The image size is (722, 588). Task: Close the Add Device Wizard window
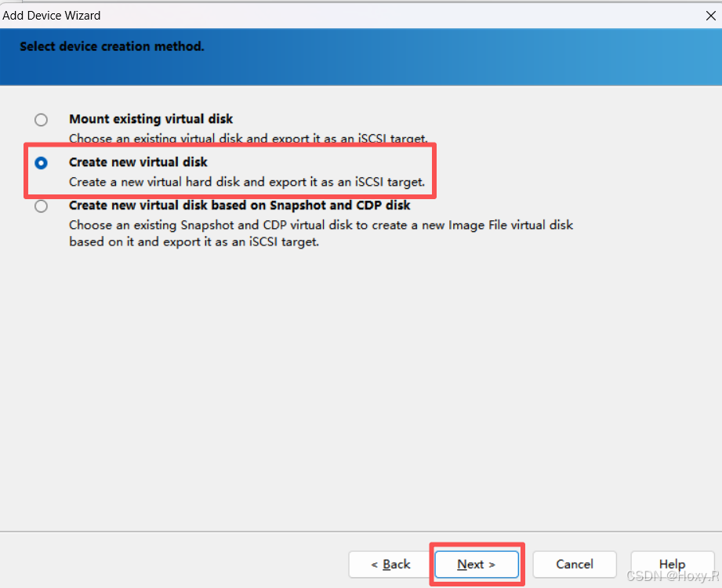(x=710, y=16)
